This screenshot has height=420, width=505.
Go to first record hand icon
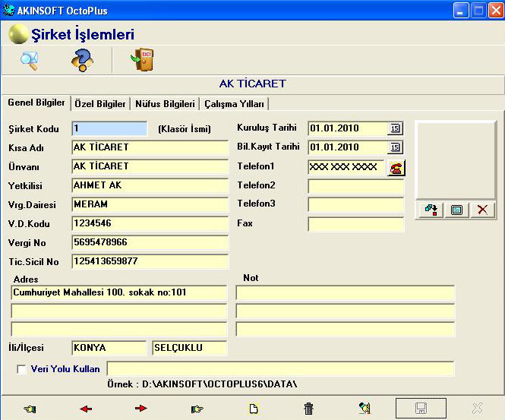30,409
